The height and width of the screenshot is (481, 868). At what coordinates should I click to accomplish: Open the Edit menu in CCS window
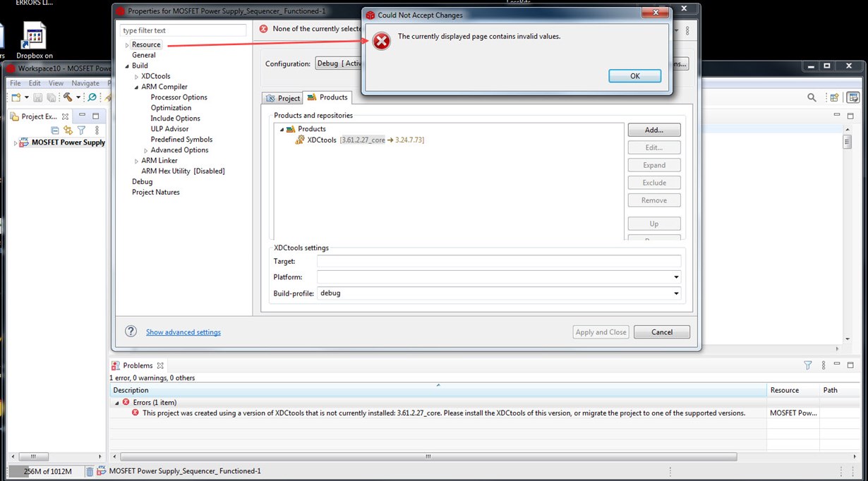tap(35, 83)
